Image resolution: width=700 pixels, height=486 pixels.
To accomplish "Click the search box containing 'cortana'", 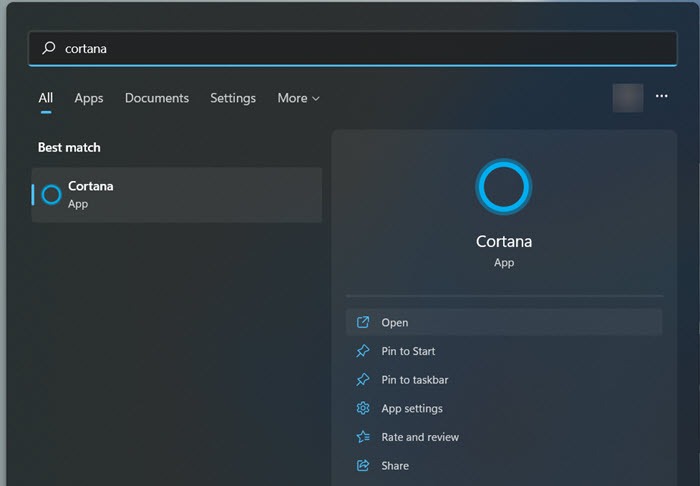I will pyautogui.click(x=352, y=48).
